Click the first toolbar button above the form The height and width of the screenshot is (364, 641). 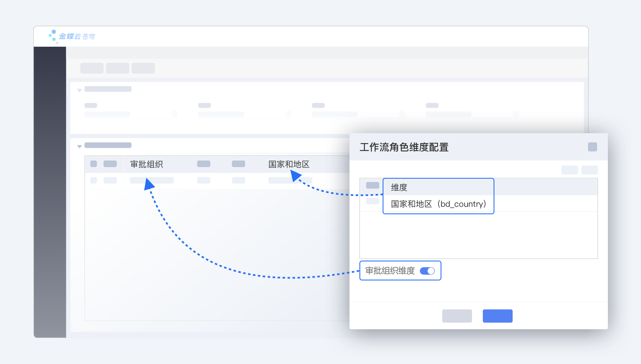[92, 68]
